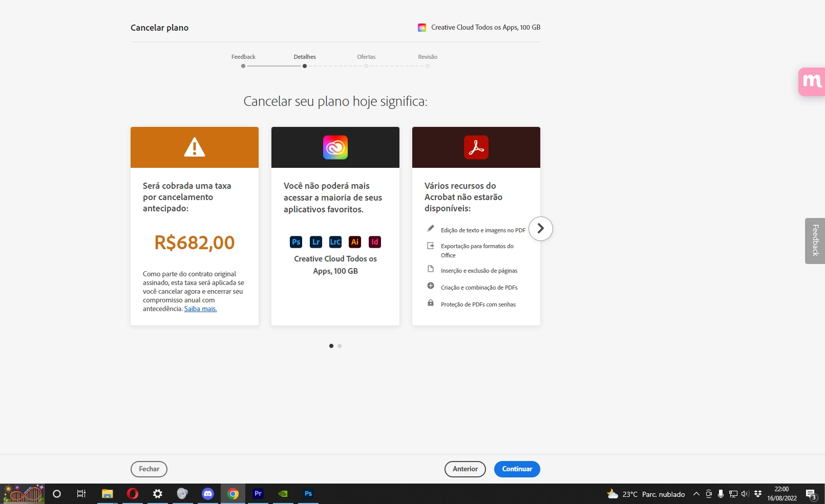Open Task View in the taskbar

(x=81, y=494)
